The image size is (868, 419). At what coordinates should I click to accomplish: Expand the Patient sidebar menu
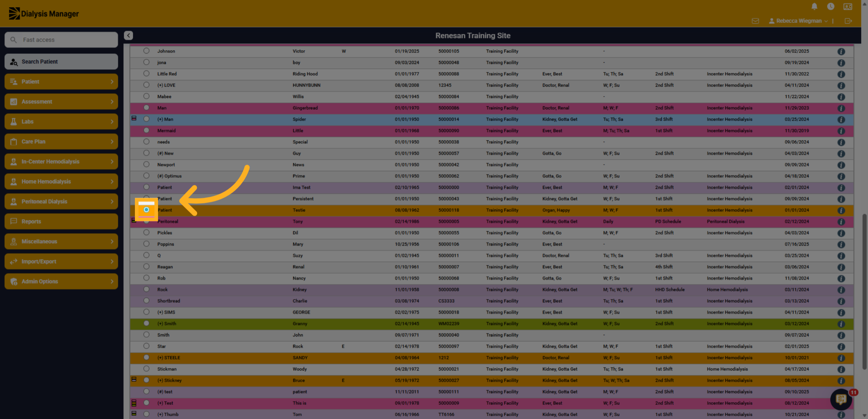61,82
